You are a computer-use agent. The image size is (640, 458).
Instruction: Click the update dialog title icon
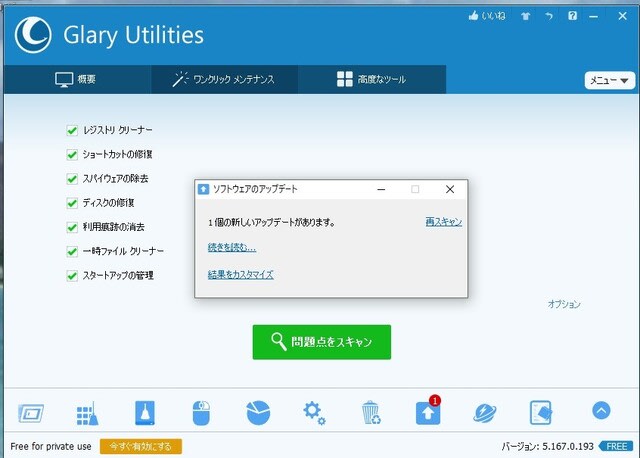pyautogui.click(x=203, y=189)
